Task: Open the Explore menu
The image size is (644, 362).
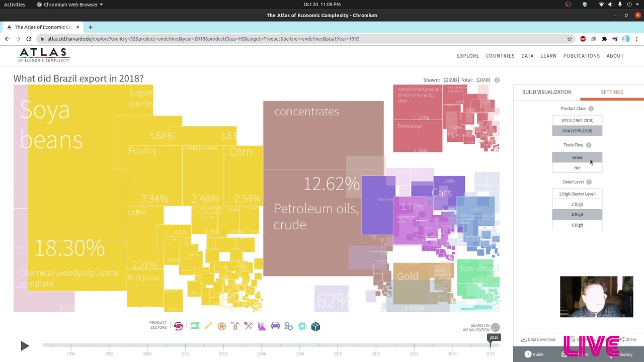Action: [468, 56]
